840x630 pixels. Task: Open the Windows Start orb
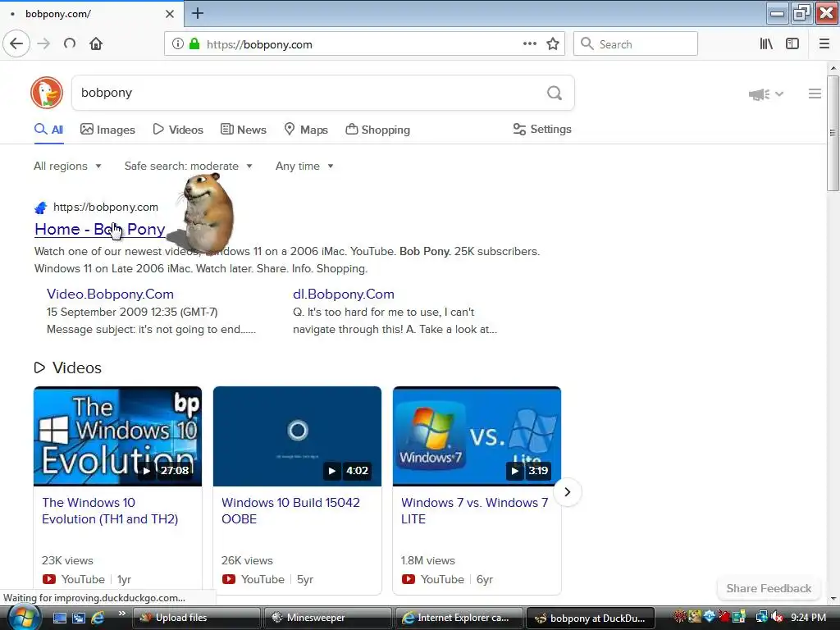[24, 618]
